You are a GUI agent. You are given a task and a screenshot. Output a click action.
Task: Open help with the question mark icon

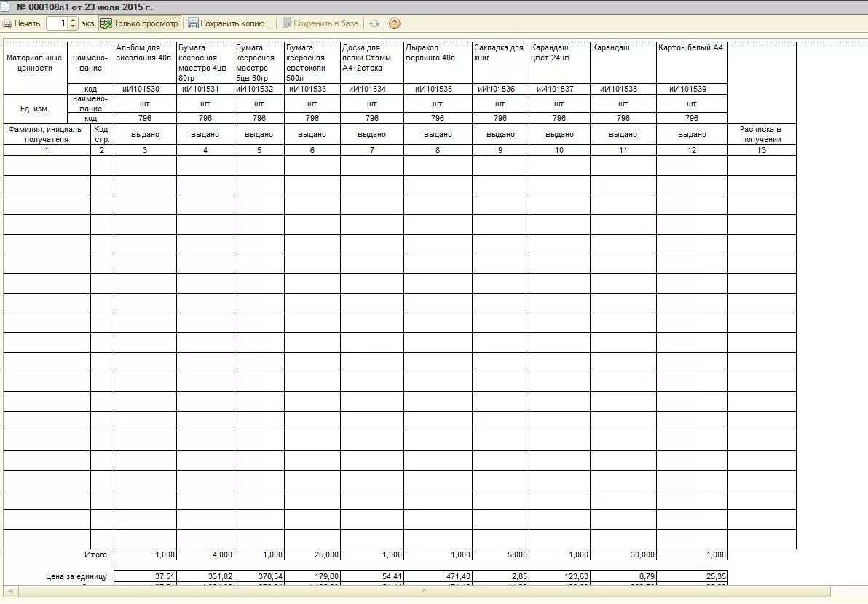coord(394,24)
